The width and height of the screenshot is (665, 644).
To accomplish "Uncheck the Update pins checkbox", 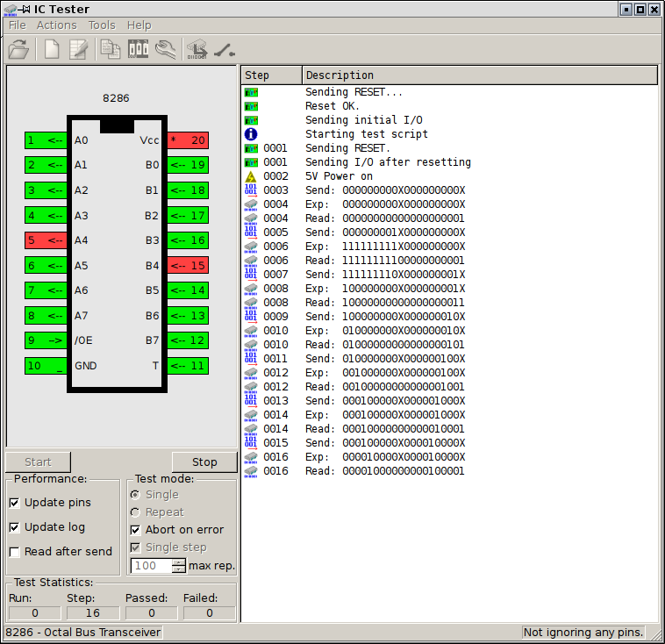I will pos(15,503).
